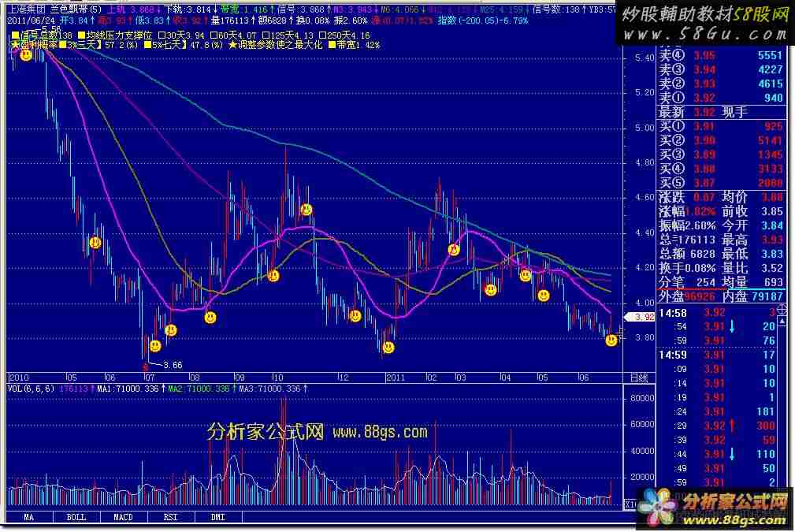
Task: Click the 买⑤ 3.87 bid row
Action: pos(721,183)
